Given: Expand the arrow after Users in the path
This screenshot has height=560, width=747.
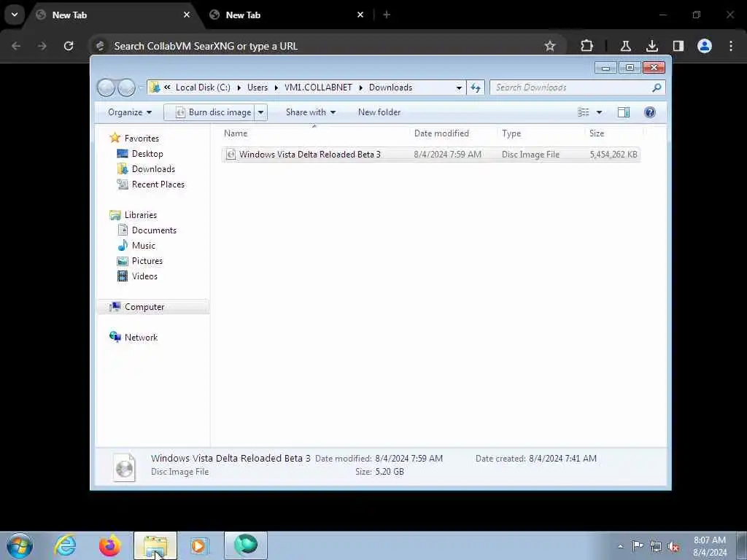Looking at the screenshot, I should 276,87.
